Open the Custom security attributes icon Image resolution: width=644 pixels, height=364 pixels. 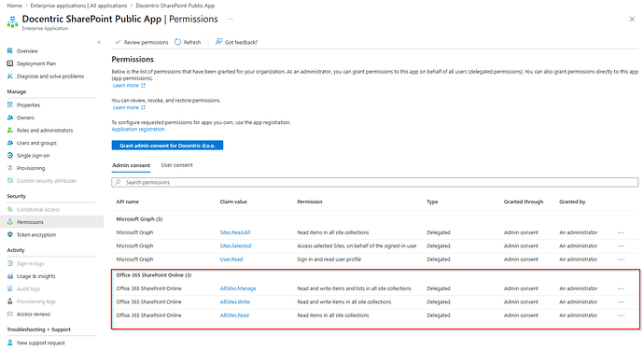[10, 181]
